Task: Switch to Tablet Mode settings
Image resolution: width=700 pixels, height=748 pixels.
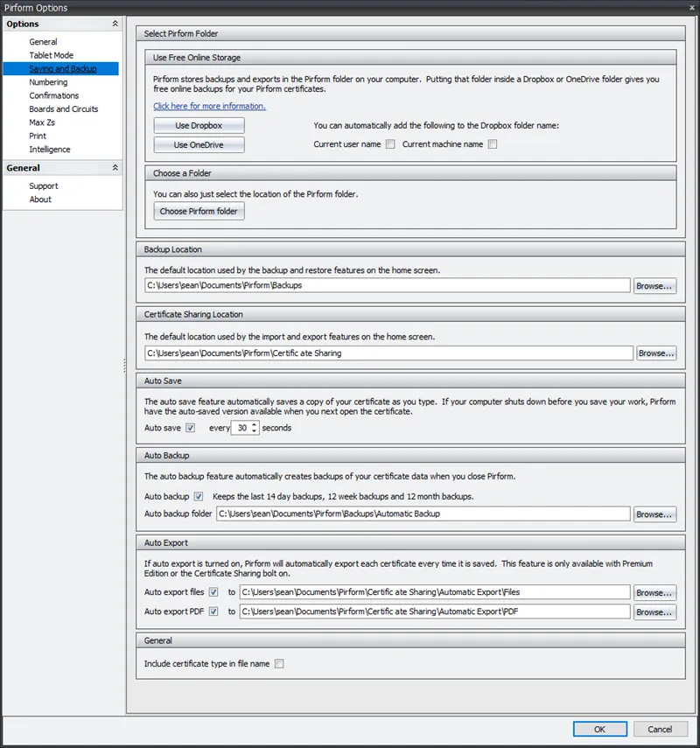Action: 50,54
